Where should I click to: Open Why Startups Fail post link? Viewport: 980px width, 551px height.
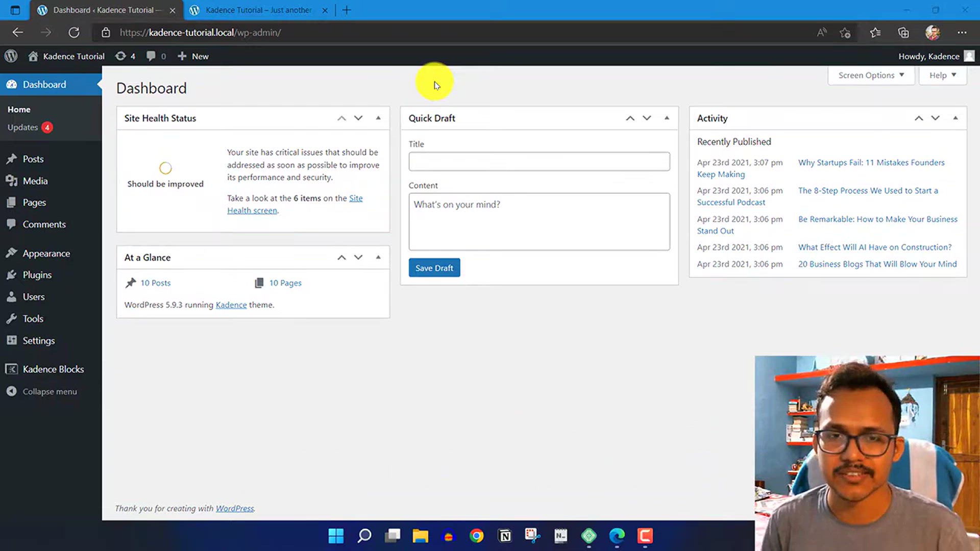[x=872, y=163]
